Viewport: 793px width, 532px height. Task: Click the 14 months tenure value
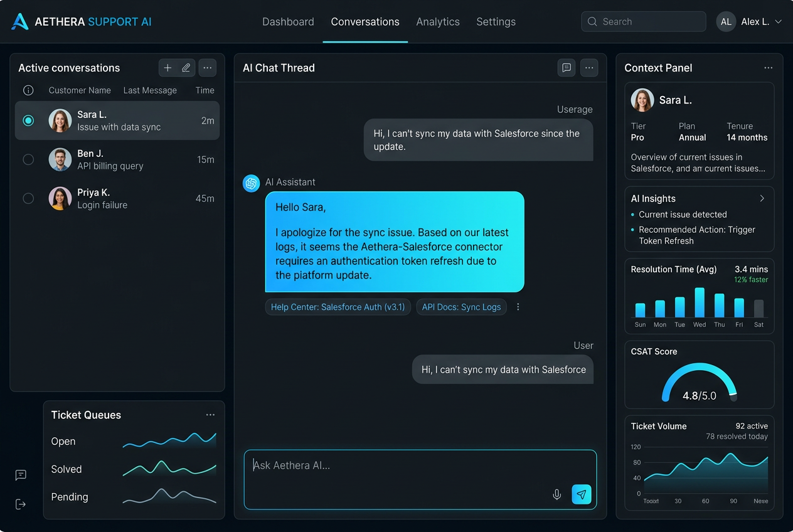[x=747, y=137]
